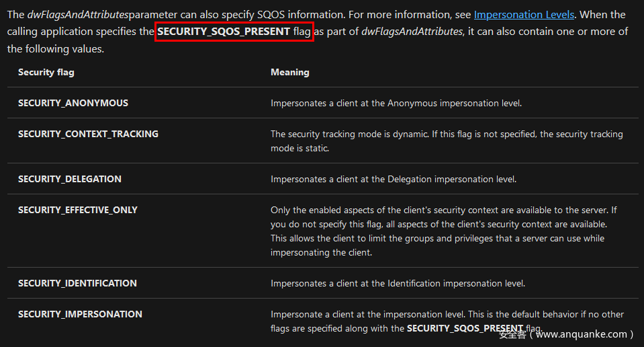Click the Meaning column header

(289, 72)
